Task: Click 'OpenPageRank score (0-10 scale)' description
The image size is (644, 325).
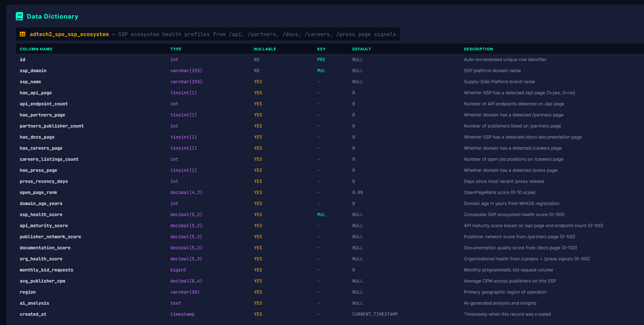Action: coord(500,192)
